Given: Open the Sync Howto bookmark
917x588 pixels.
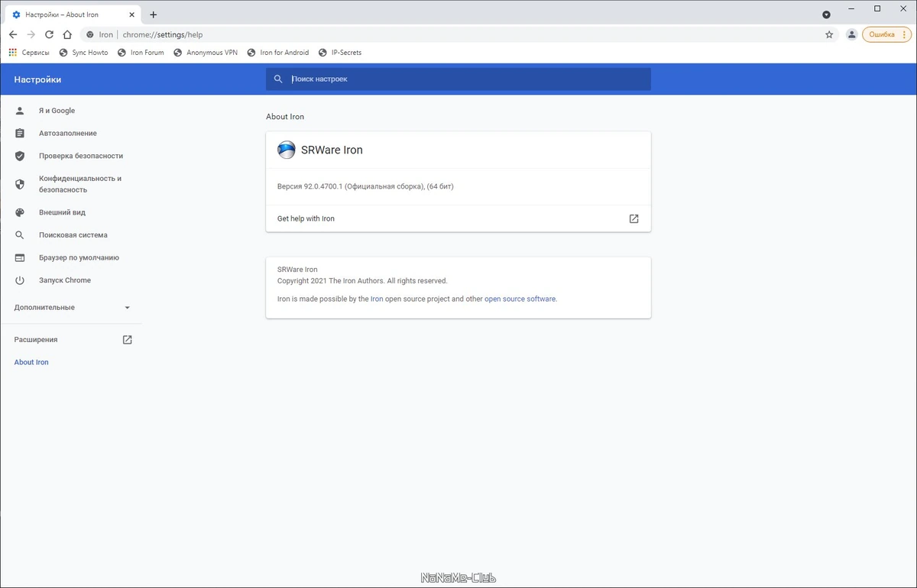Looking at the screenshot, I should click(83, 53).
